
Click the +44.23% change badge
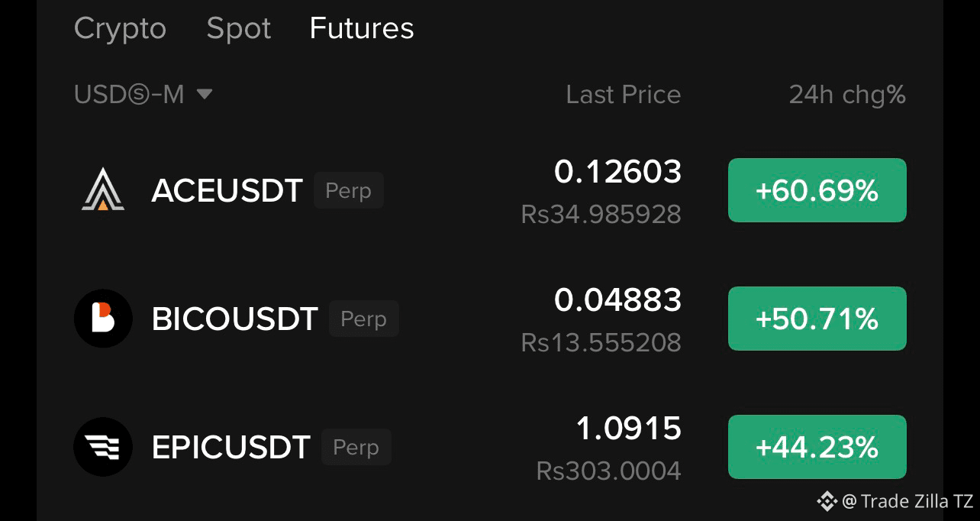coord(817,447)
